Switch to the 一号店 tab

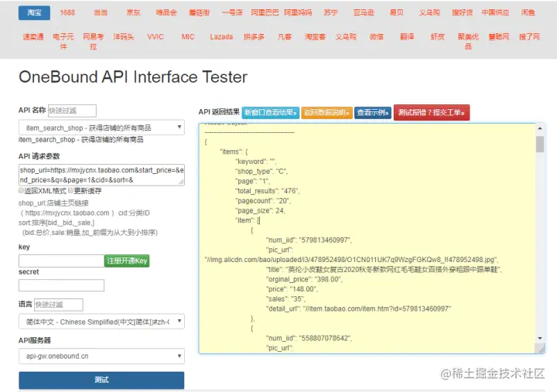[232, 13]
